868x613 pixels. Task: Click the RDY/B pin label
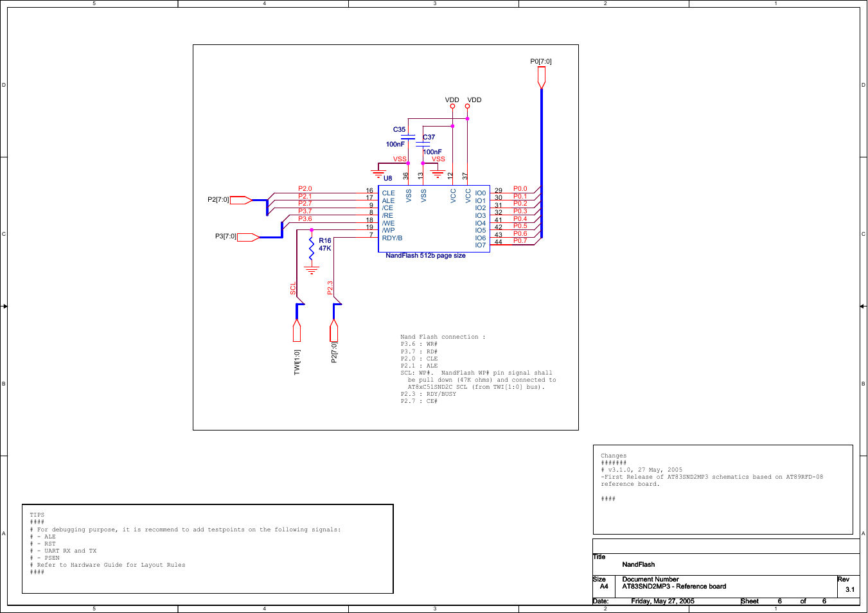point(392,238)
